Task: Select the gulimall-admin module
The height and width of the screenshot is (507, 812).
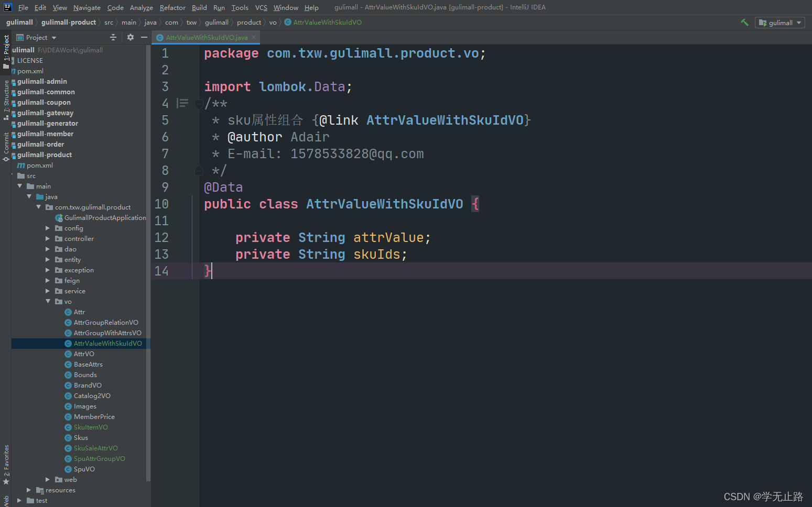Action: (42, 81)
